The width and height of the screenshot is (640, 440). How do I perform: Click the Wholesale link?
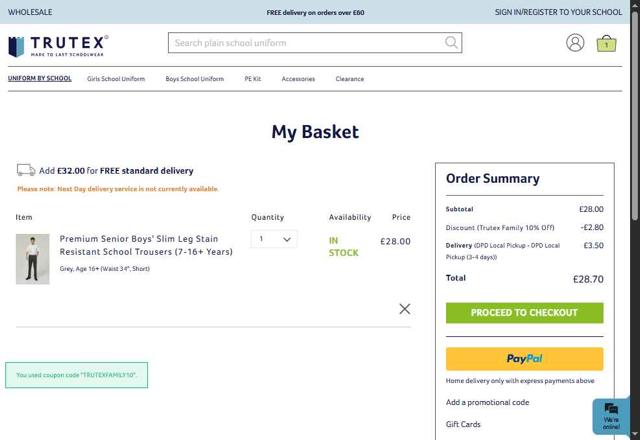[30, 12]
